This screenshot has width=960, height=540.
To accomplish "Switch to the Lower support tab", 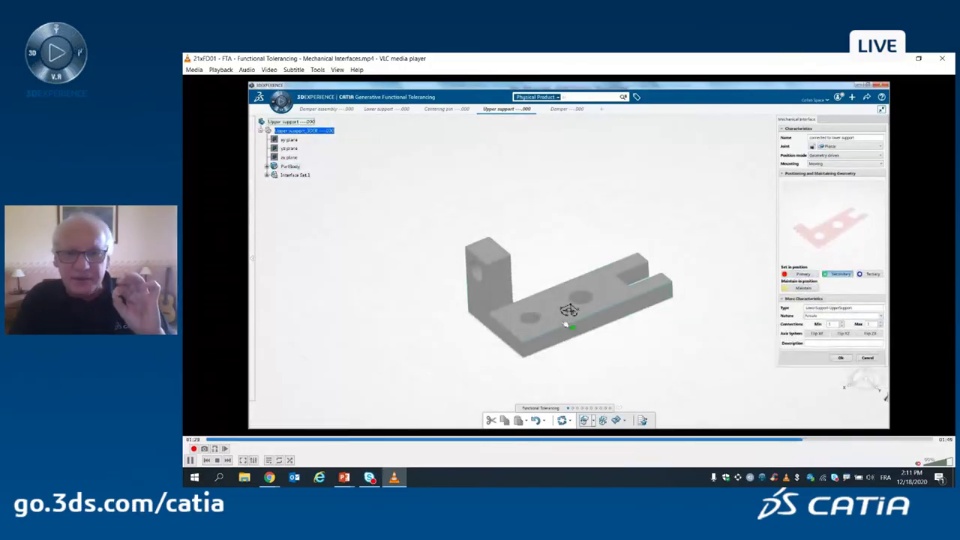I will point(386,109).
